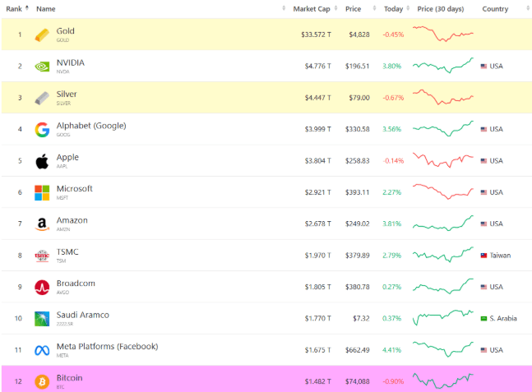Click the Microsoft logo icon
The width and height of the screenshot is (532, 392).
42,192
